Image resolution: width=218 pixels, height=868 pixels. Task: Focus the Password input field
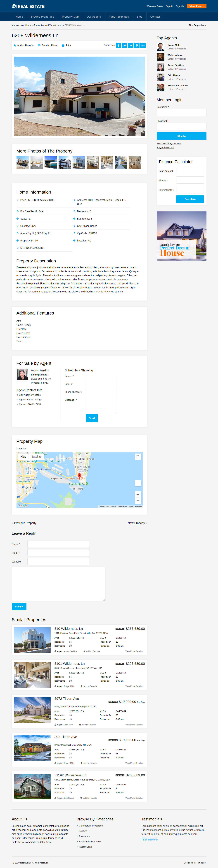(x=182, y=126)
